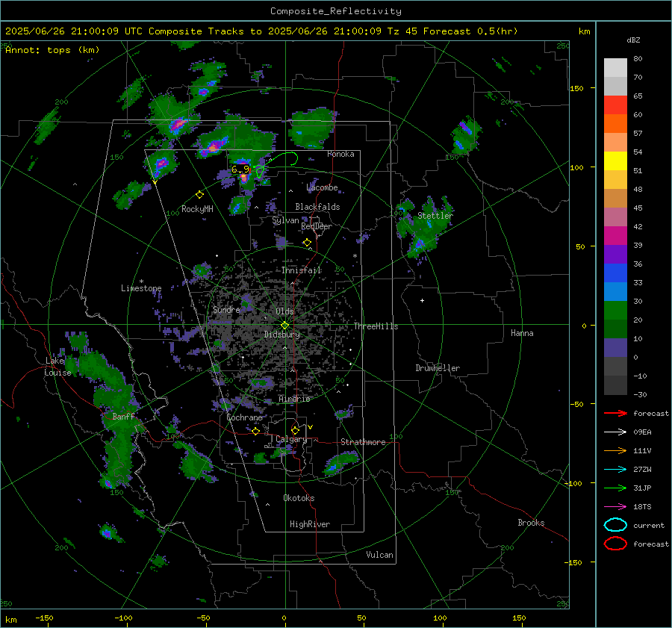
Task: Click the white 09EA arrow in legend
Action: click(x=615, y=432)
